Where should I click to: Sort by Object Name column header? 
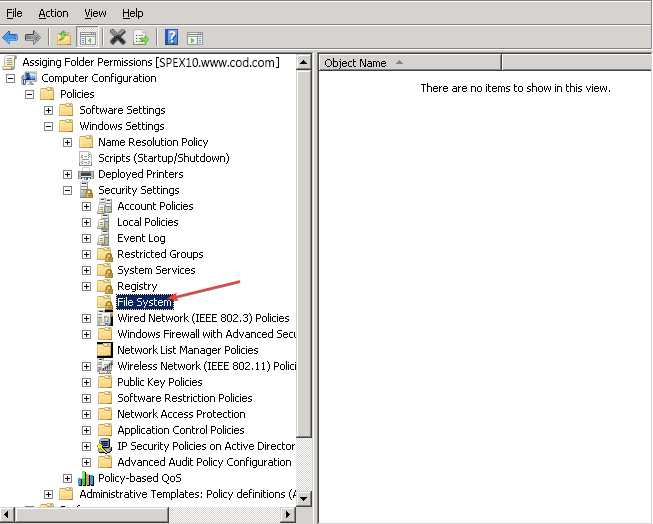410,63
